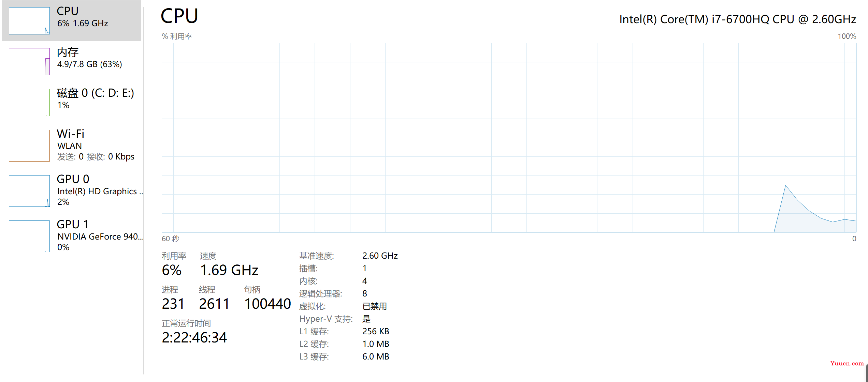Select the 磁盘 0 disk mini graph thumbnail
The image size is (868, 382).
(29, 103)
